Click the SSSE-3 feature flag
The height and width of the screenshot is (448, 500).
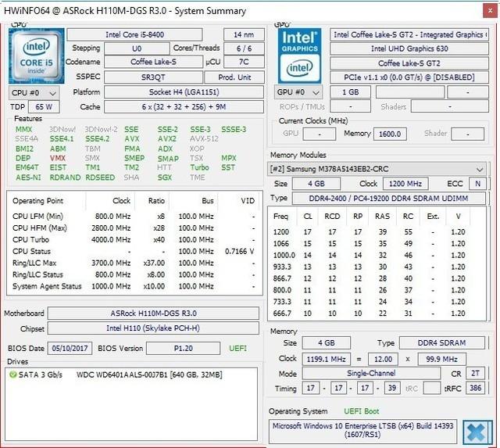(x=234, y=130)
